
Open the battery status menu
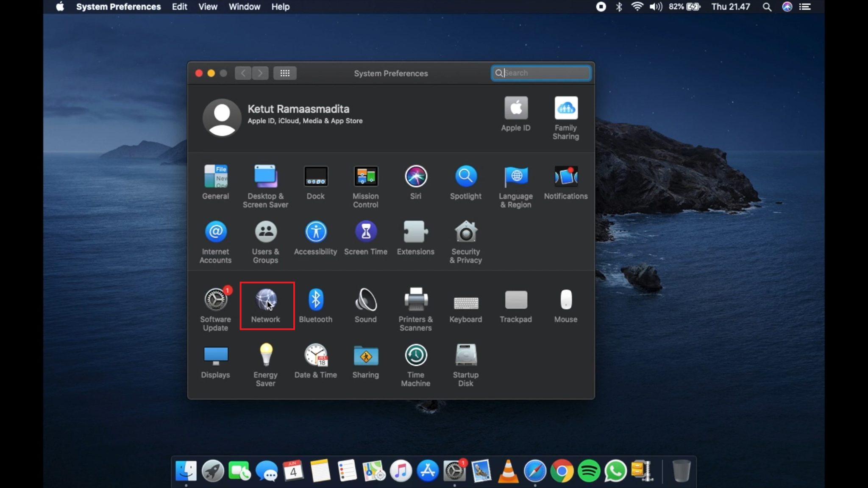[x=684, y=6]
